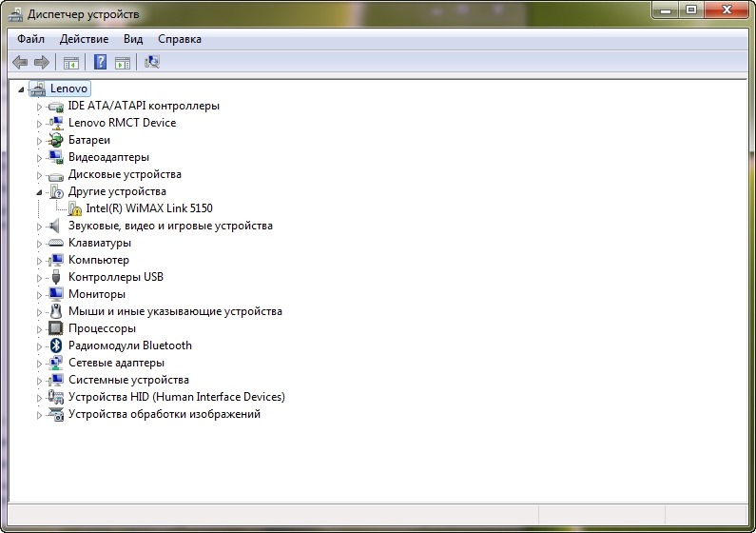Image resolution: width=756 pixels, height=533 pixels.
Task: Select the Мониторы label
Action: click(97, 294)
